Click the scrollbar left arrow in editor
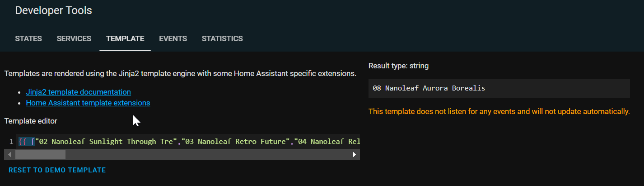644x186 pixels. point(9,155)
